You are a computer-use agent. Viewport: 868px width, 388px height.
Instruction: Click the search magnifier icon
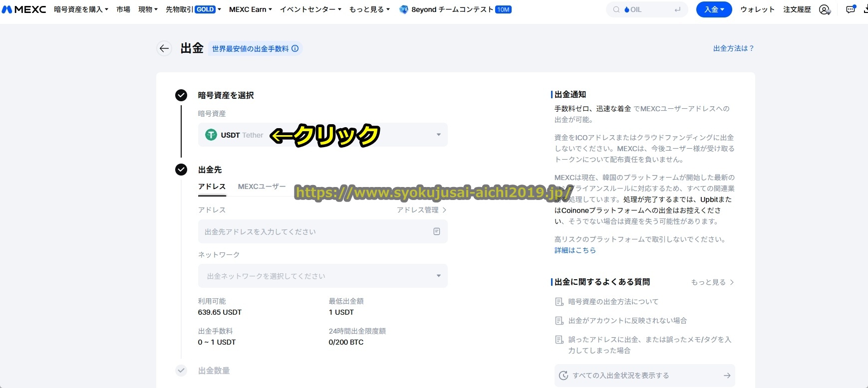(616, 9)
